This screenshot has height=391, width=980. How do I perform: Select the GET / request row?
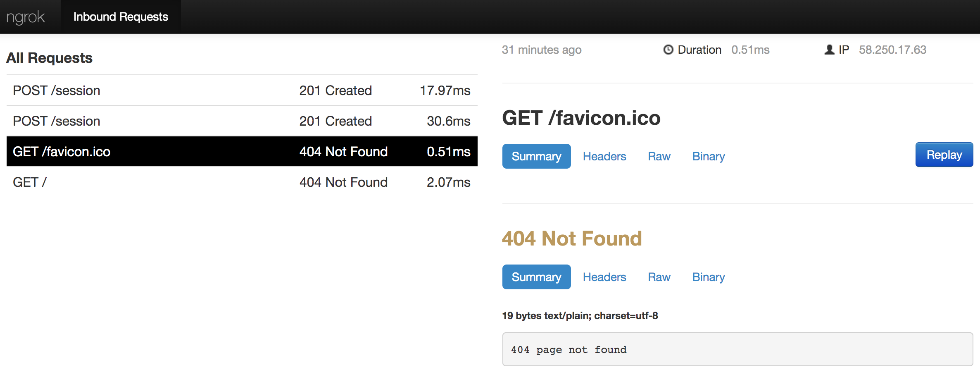point(242,182)
